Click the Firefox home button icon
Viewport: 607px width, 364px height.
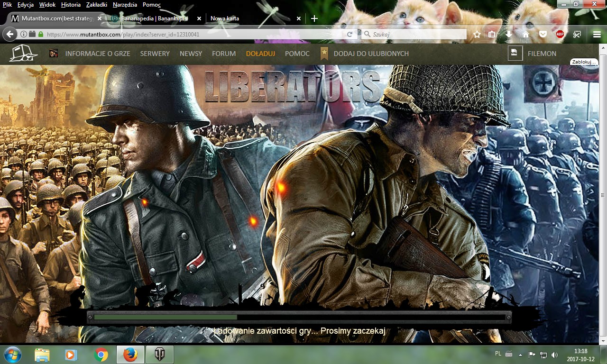pos(525,35)
